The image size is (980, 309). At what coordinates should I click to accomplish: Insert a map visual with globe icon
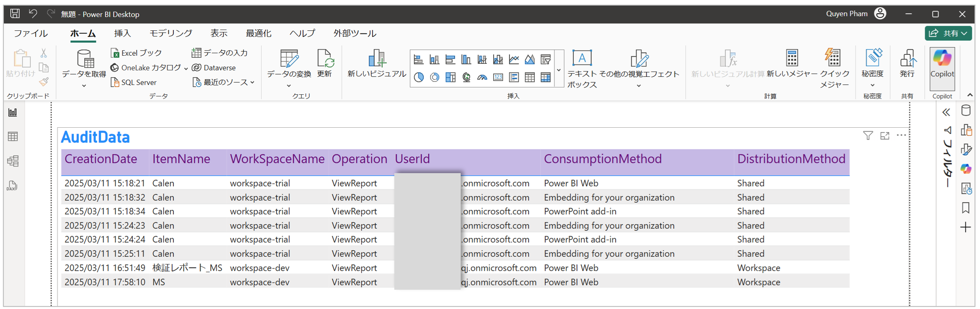466,77
